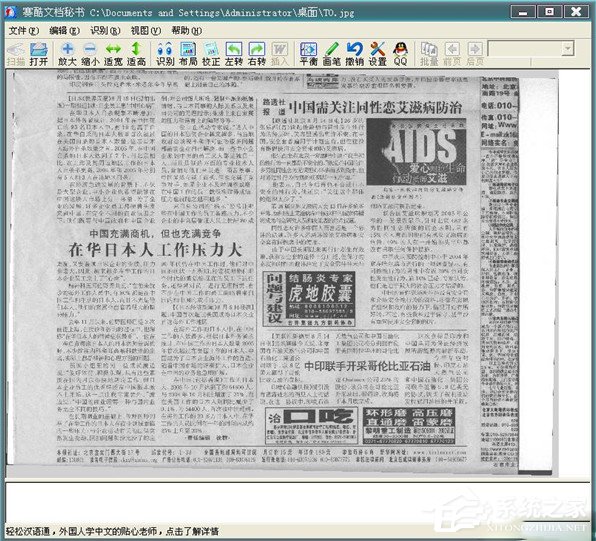Fit image to height with 适高
The width and height of the screenshot is (596, 541).
click(136, 54)
